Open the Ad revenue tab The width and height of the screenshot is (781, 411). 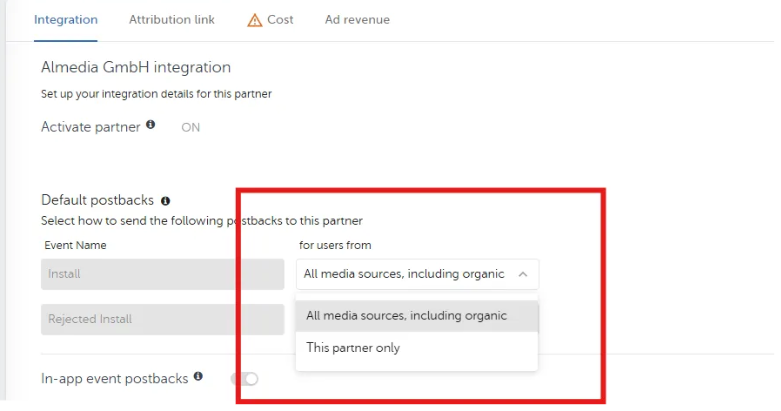point(357,20)
